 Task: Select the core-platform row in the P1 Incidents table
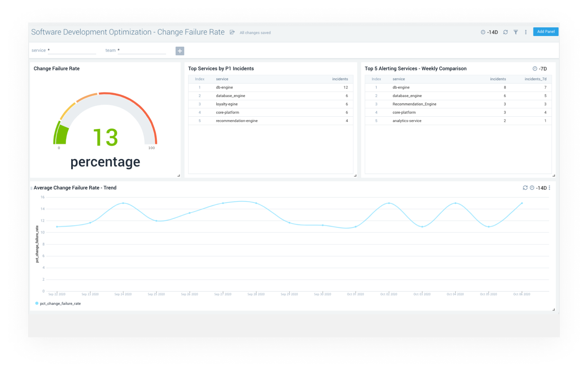coord(271,112)
